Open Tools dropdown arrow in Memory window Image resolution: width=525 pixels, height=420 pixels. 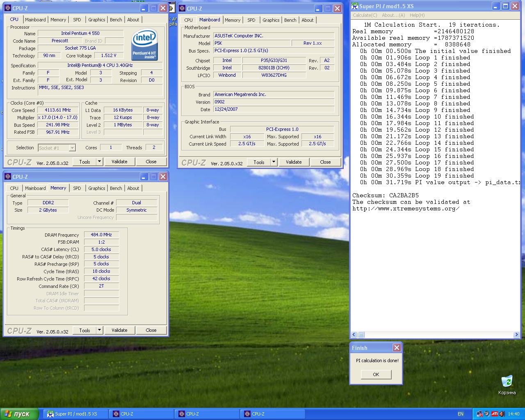pos(99,330)
